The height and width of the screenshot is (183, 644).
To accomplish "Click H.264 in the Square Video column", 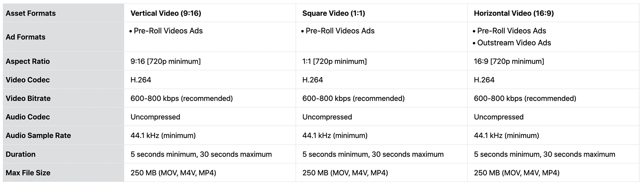I will 313,80.
